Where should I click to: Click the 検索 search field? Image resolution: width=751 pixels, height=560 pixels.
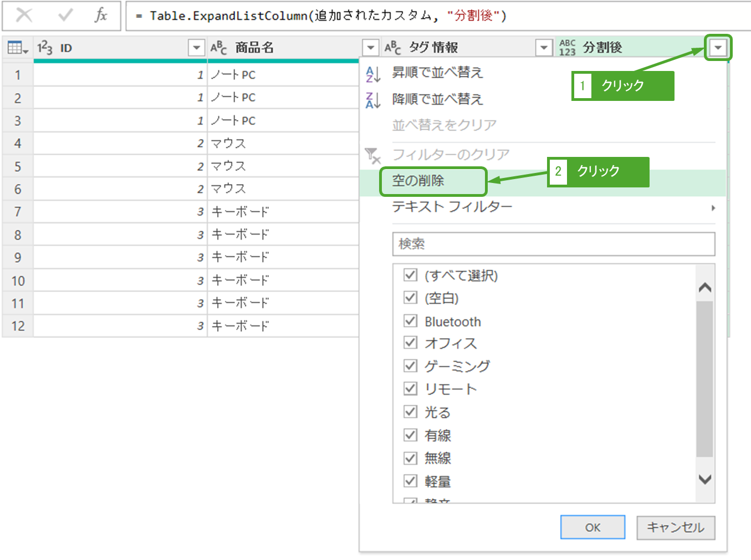coord(553,244)
